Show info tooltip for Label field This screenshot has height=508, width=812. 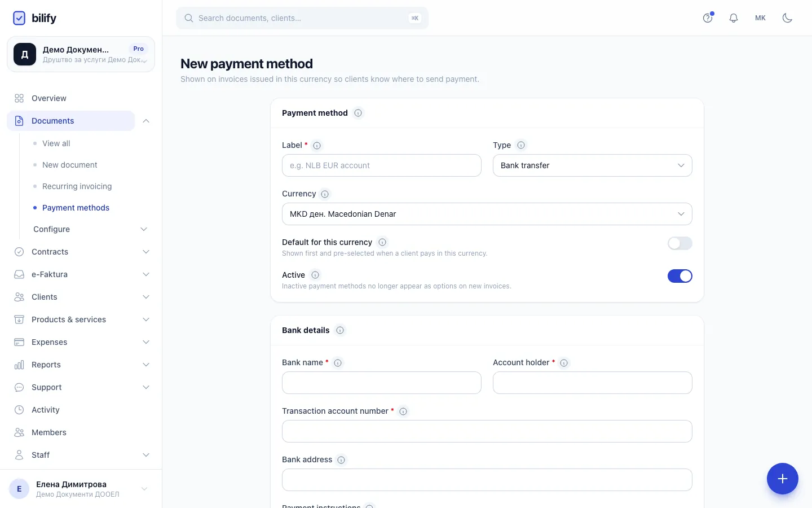[317, 146]
